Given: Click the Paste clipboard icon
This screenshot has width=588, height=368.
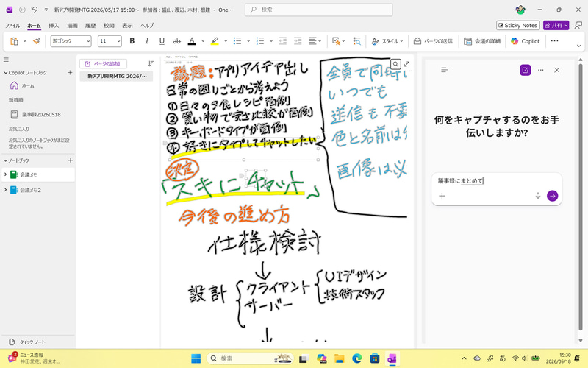Looking at the screenshot, I should pyautogui.click(x=14, y=41).
